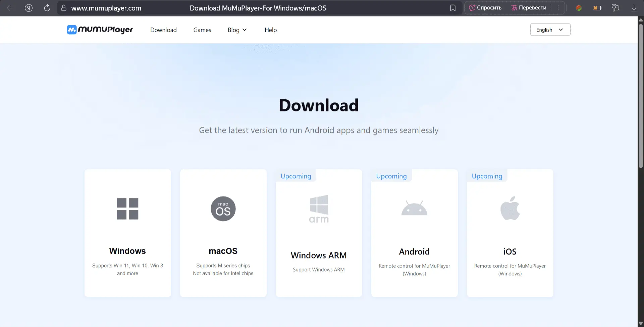
Task: Click the 'Upcoming' label on Android card
Action: pyautogui.click(x=391, y=176)
